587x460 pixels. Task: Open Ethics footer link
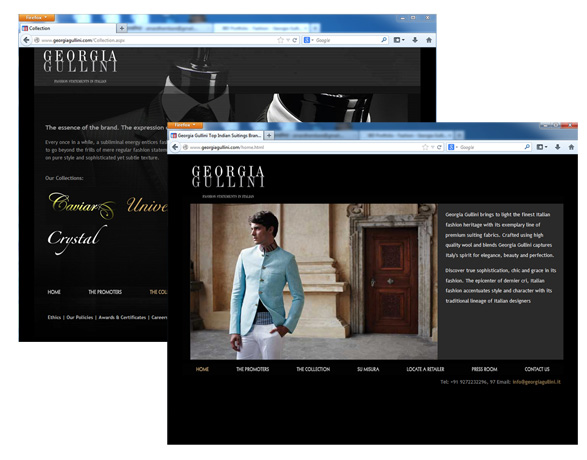54,317
